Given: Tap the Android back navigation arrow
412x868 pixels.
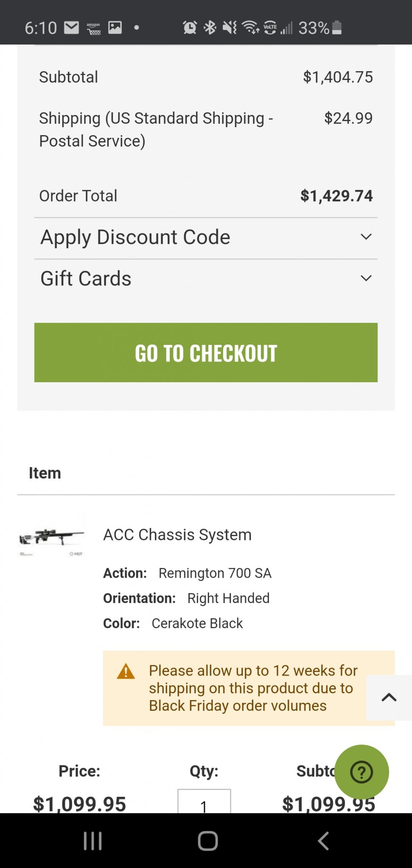Looking at the screenshot, I should click(323, 841).
